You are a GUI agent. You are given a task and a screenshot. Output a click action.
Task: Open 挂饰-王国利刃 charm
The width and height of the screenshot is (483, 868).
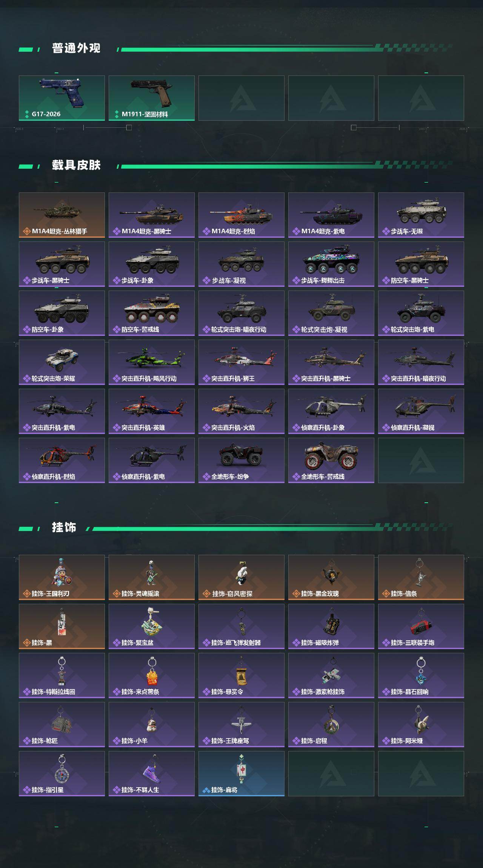62,577
